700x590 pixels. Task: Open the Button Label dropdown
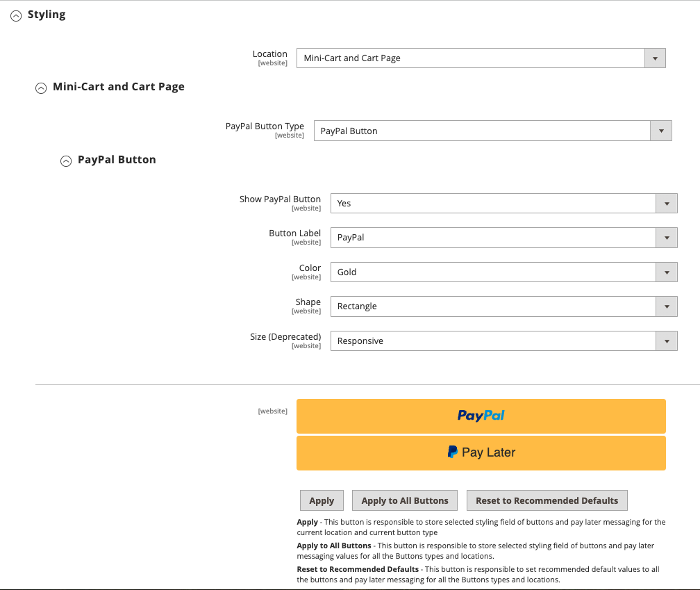[x=504, y=238]
